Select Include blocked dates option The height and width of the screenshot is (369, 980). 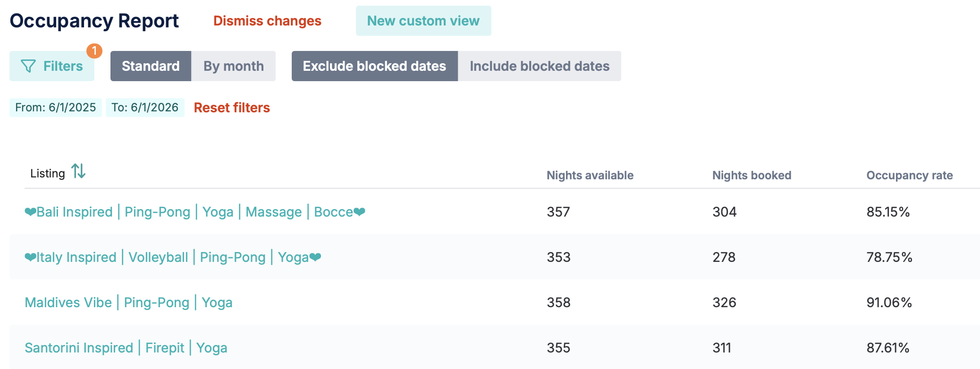[x=540, y=66]
